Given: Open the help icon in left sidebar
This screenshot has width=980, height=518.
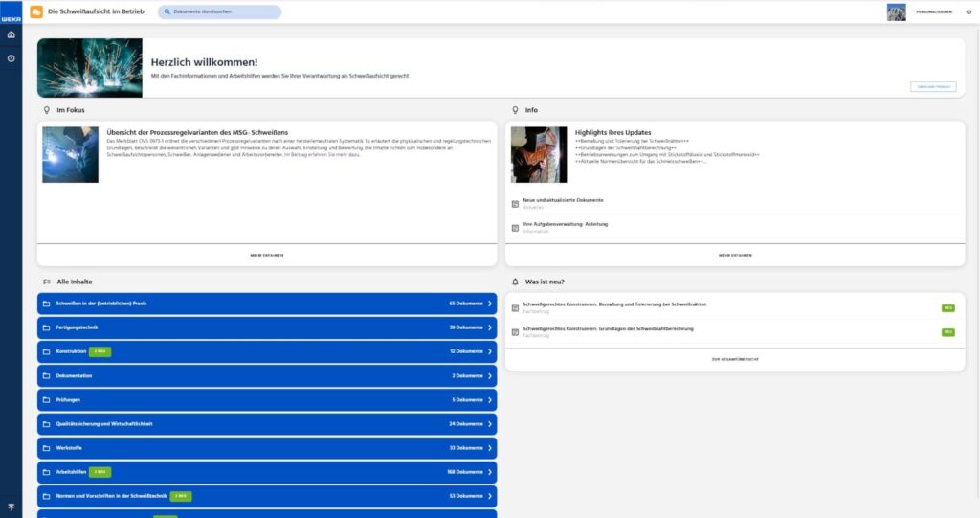Looking at the screenshot, I should (11, 58).
